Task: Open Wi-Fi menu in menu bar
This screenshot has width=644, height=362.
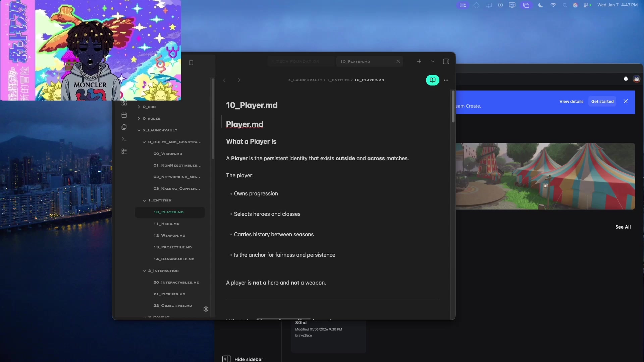Action: (553, 5)
